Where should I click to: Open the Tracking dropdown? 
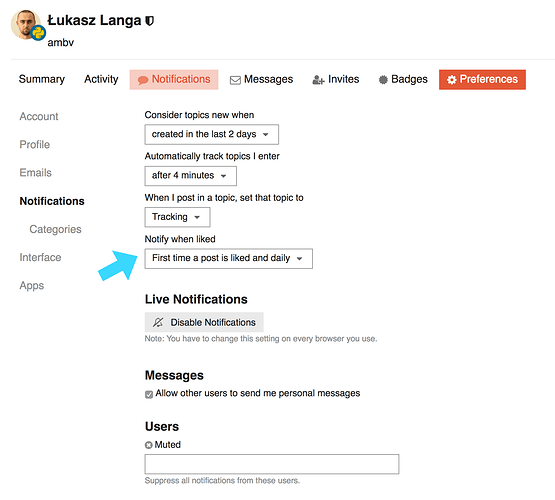177,217
